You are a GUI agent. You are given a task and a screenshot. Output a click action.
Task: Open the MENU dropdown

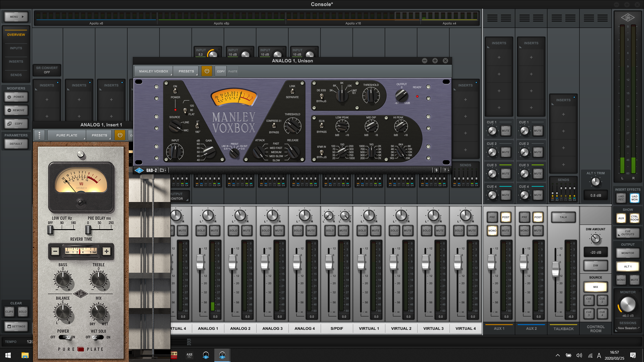(x=16, y=17)
